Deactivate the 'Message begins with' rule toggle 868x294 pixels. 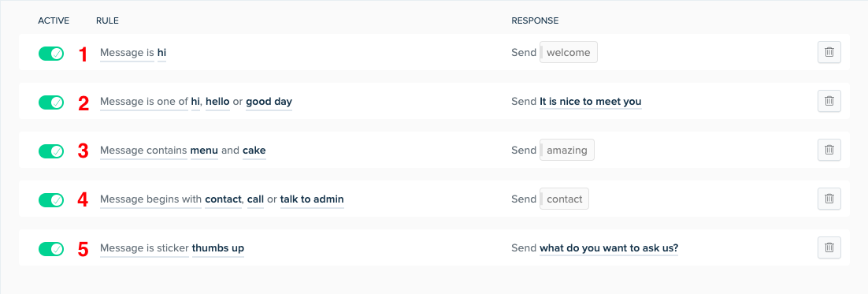point(51,200)
